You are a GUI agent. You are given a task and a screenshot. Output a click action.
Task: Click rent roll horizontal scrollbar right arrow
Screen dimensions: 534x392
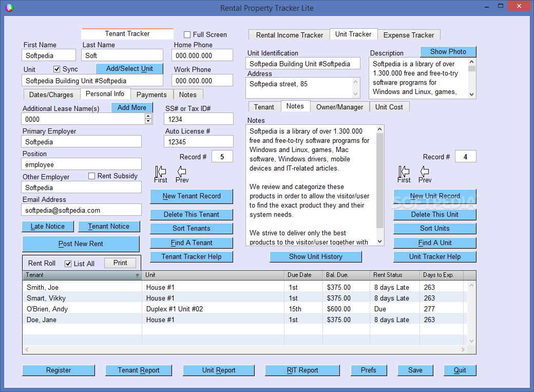[x=463, y=350]
